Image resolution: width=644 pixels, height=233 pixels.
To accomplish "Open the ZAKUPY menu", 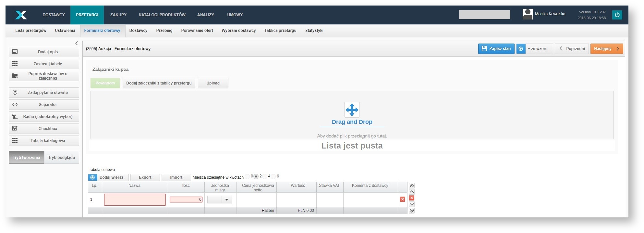I will pyautogui.click(x=118, y=15).
